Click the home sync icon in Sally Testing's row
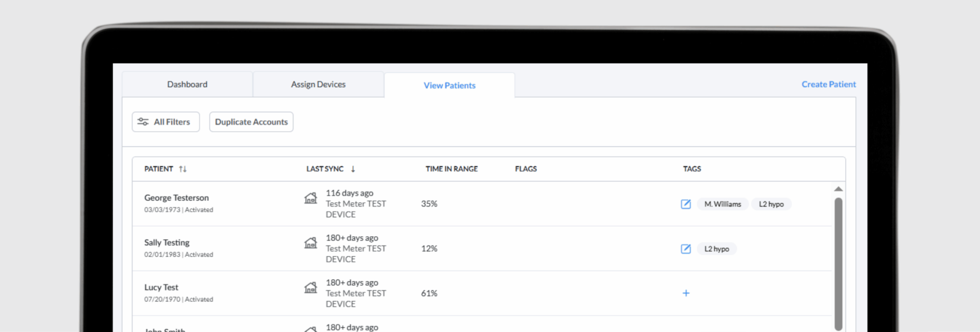The image size is (980, 332). coord(311,243)
